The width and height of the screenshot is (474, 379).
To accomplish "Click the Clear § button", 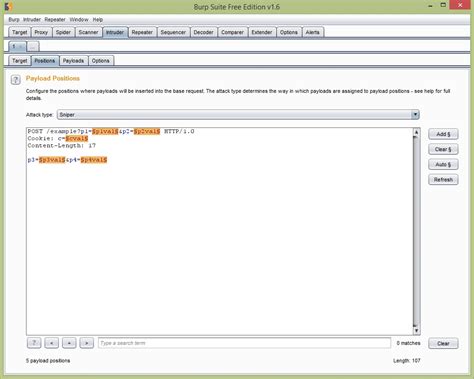I will coord(443,149).
